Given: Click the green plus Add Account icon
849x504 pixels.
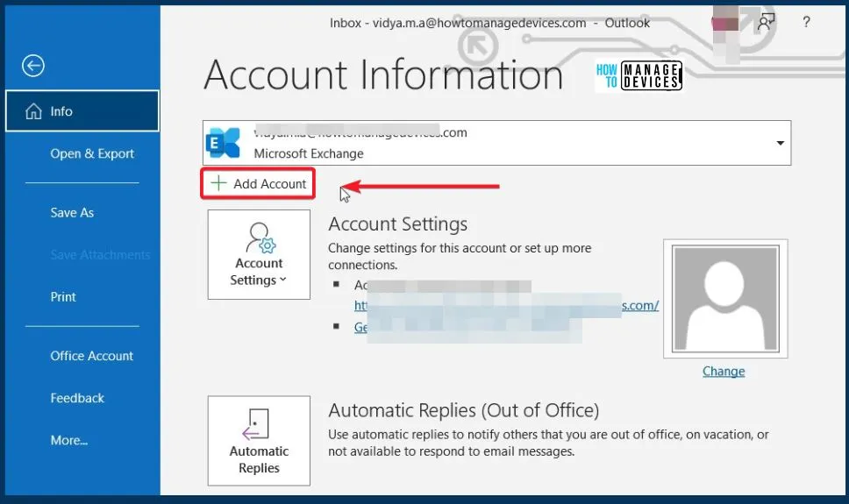Looking at the screenshot, I should coord(218,183).
